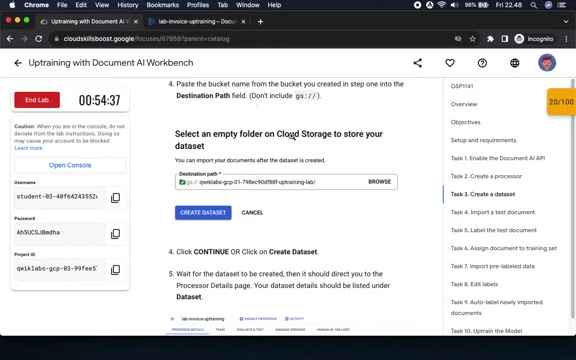Go to Task 6. Assign document to training set

504,248
